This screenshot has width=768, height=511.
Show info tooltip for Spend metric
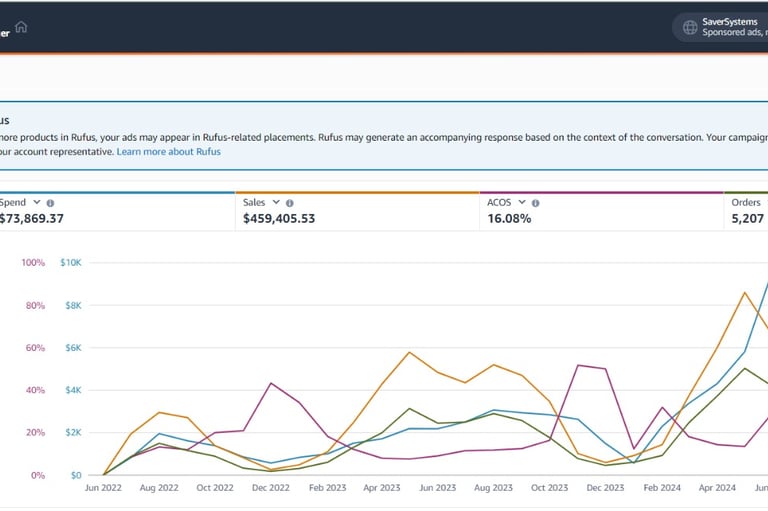[51, 202]
